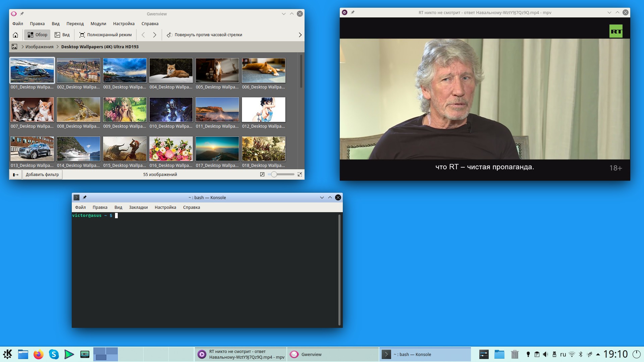Launch Skype from the taskbar
644x362 pixels.
[54, 354]
